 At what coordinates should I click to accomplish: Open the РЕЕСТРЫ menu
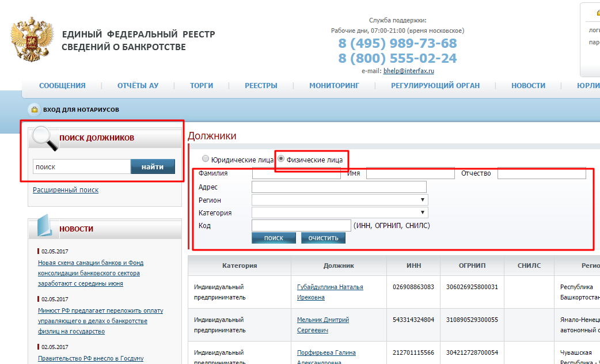pyautogui.click(x=261, y=86)
